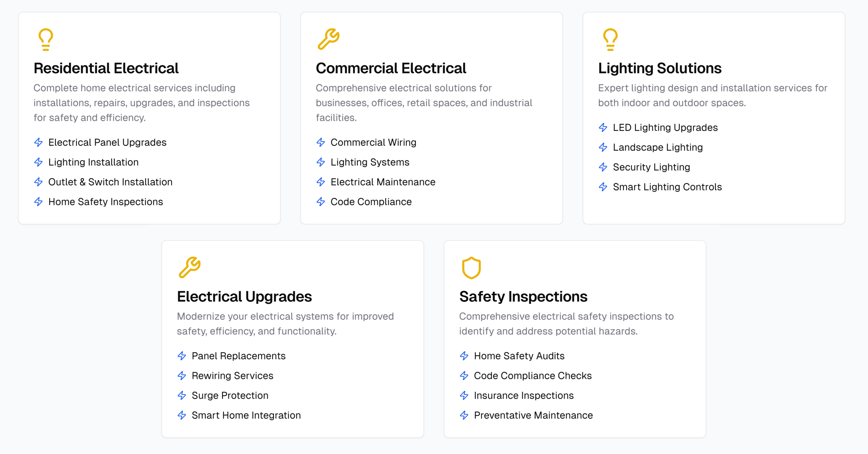
Task: Click the bolt icon beside Electrical Panel Upgrades
Action: pos(38,142)
